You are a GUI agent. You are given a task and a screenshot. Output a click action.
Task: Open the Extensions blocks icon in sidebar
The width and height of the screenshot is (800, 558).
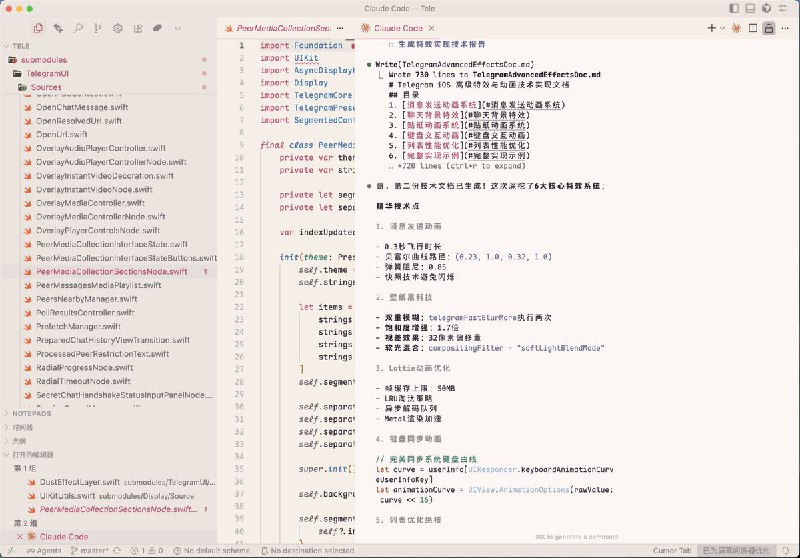click(138, 29)
